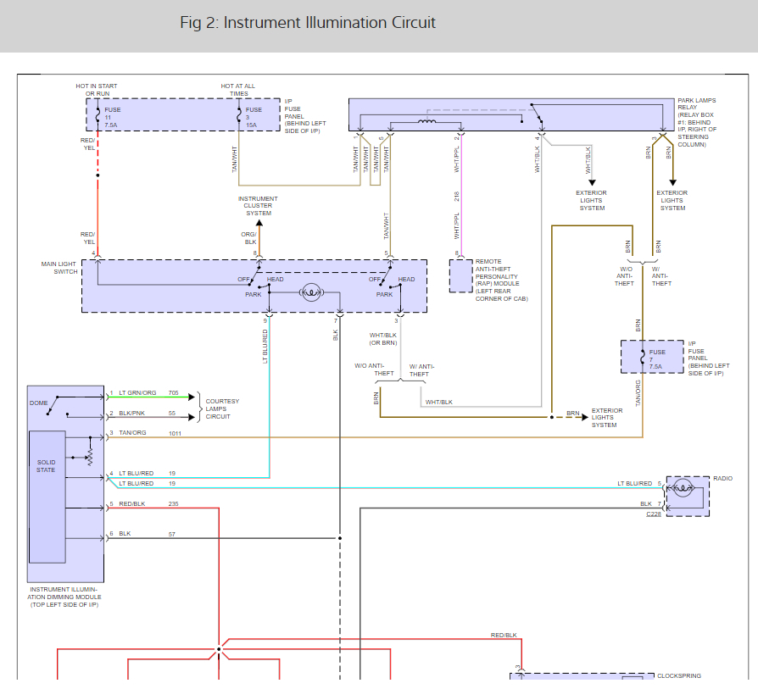The width and height of the screenshot is (758, 700).
Task: Click the Fuse 11 7.5A symbol
Action: point(98,114)
